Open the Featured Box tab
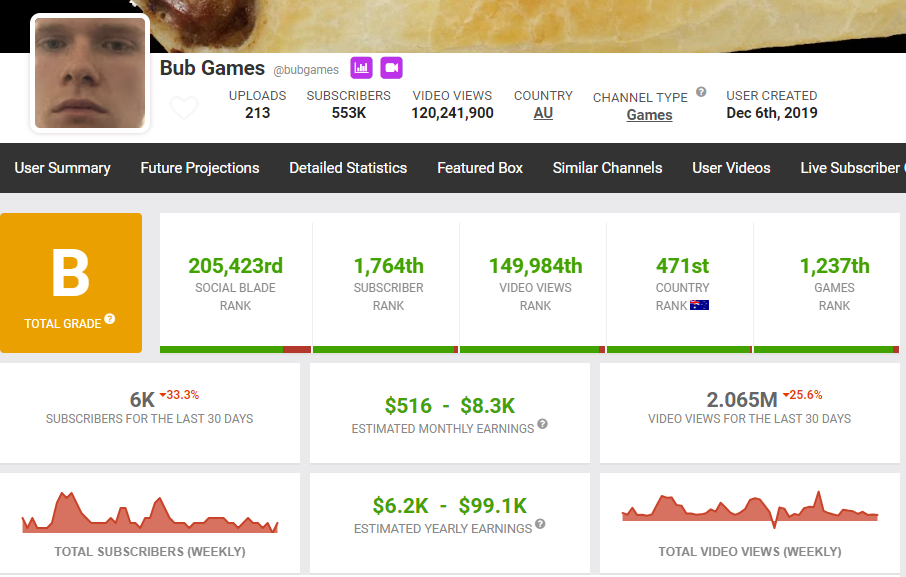Viewport: 906px width, 577px height. (480, 168)
